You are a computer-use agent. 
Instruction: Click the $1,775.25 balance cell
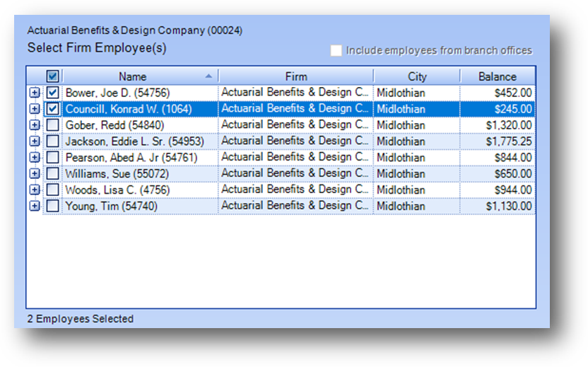point(498,141)
